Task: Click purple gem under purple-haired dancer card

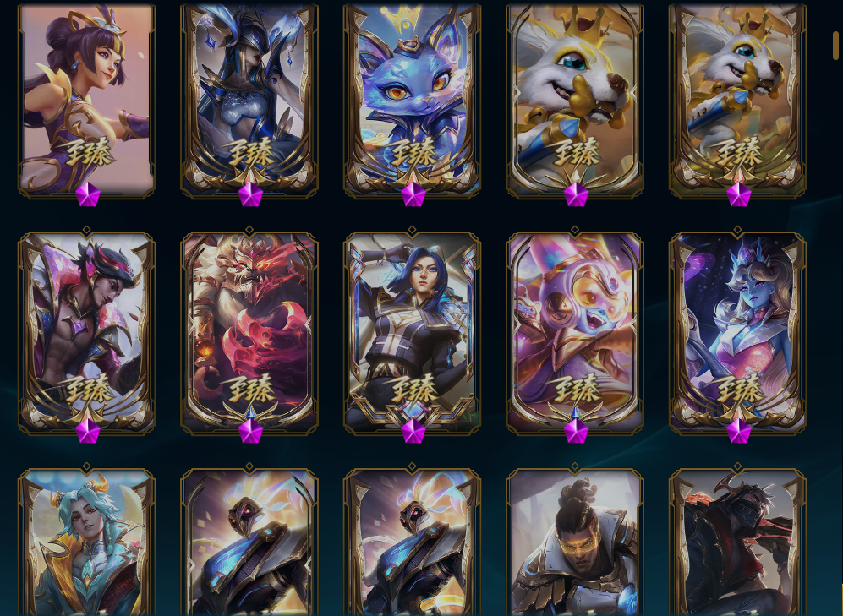Action: tap(88, 194)
